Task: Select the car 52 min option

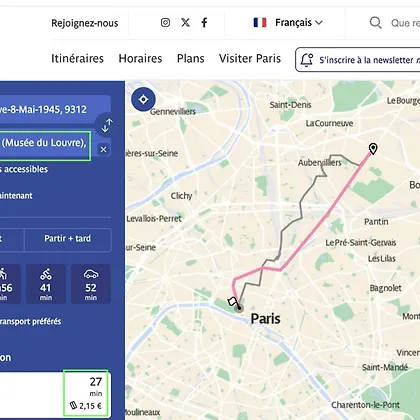Action: pyautogui.click(x=91, y=284)
